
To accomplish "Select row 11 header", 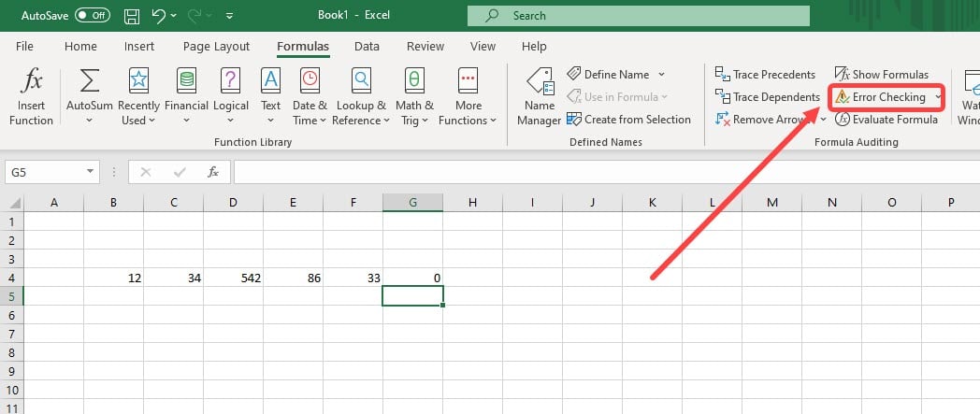I will click(12, 407).
